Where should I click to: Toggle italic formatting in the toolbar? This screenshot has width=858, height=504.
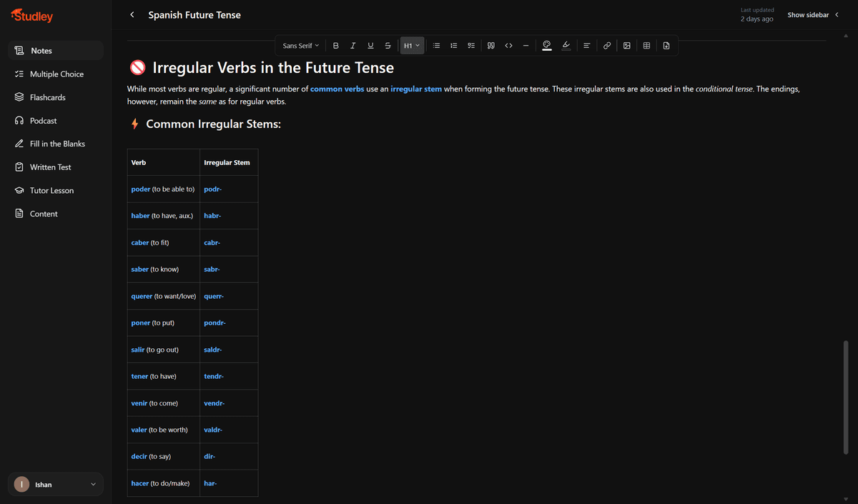point(353,46)
